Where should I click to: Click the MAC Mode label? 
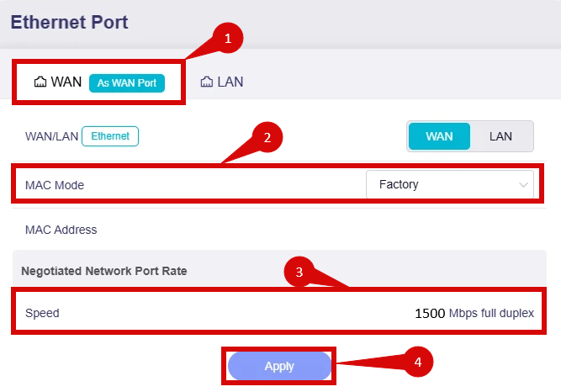point(55,185)
